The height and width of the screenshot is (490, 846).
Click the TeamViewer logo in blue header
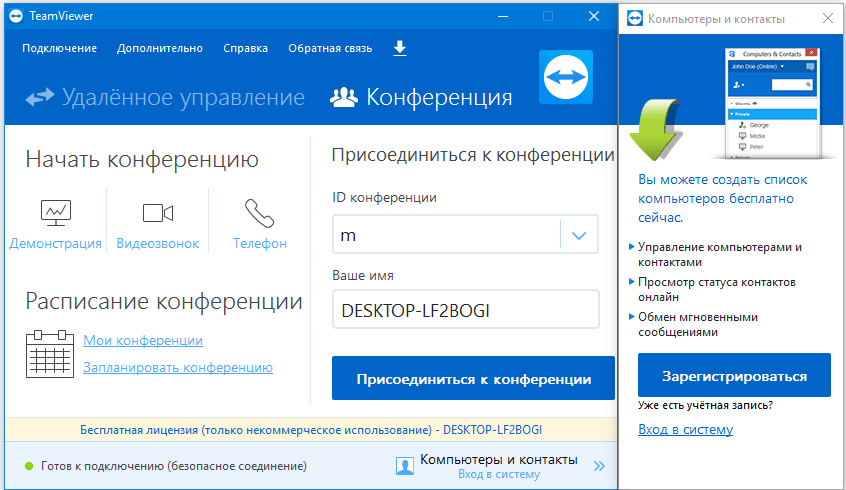click(x=567, y=76)
